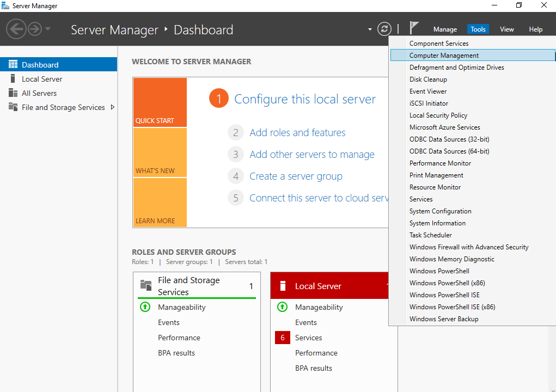The image size is (556, 392).
Task: Click the What's New tile
Action: (160, 152)
